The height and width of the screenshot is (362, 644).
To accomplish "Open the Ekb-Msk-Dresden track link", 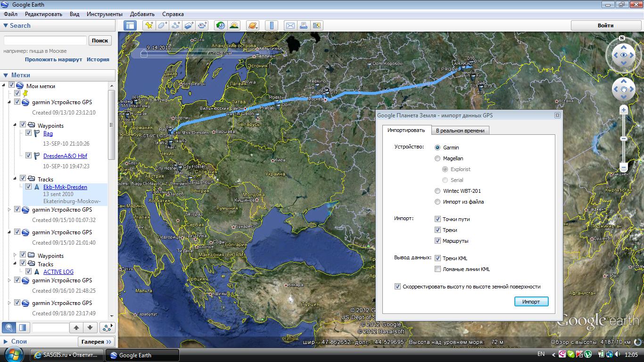I will [65, 187].
